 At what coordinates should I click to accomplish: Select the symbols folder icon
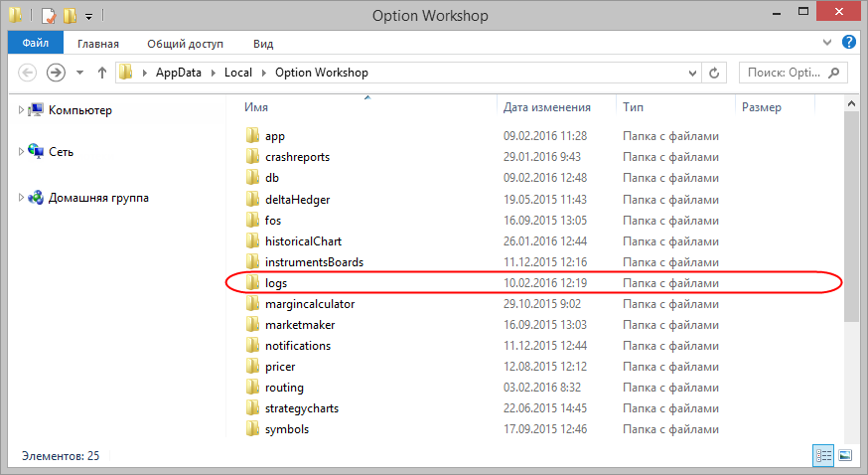pyautogui.click(x=252, y=429)
